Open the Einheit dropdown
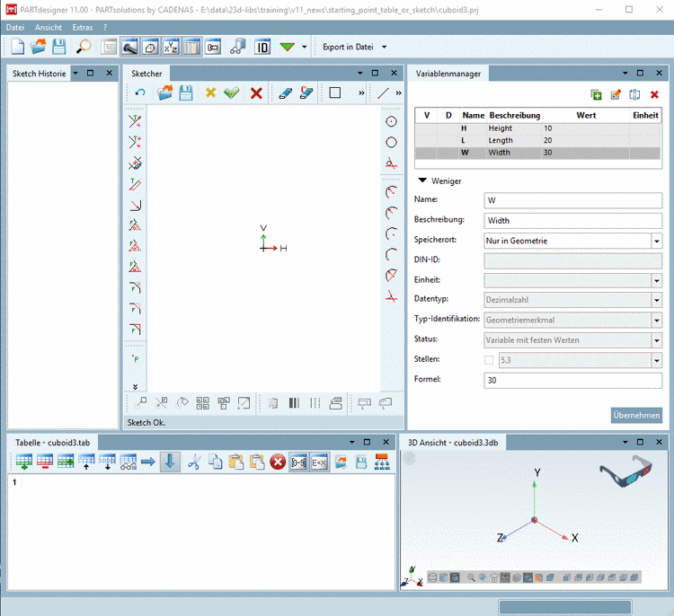 tap(656, 281)
